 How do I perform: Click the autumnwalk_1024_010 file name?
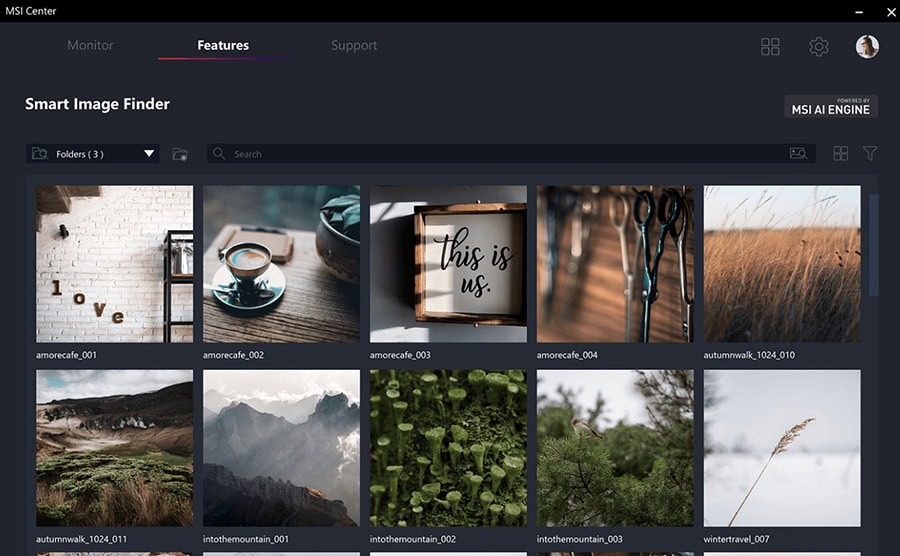coord(749,355)
